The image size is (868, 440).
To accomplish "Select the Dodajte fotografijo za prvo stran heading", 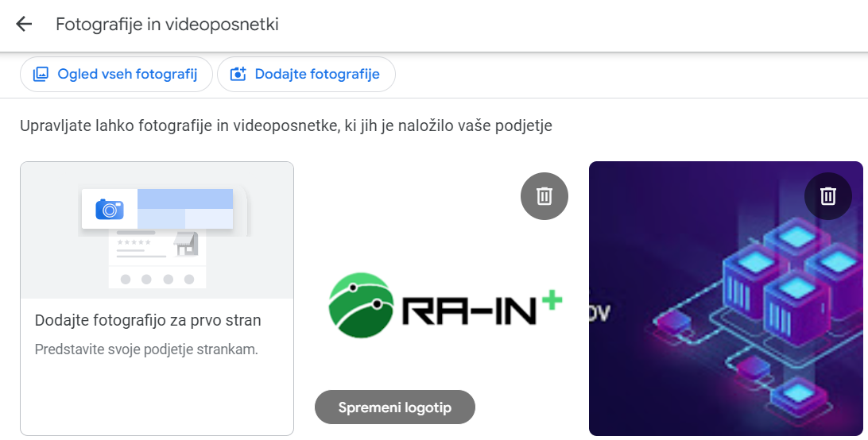I will point(148,320).
